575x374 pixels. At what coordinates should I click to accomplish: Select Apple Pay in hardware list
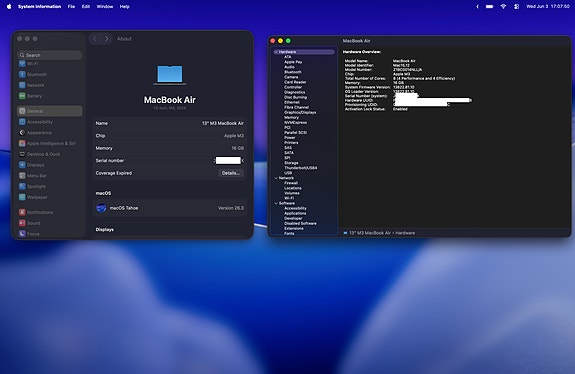tap(293, 62)
